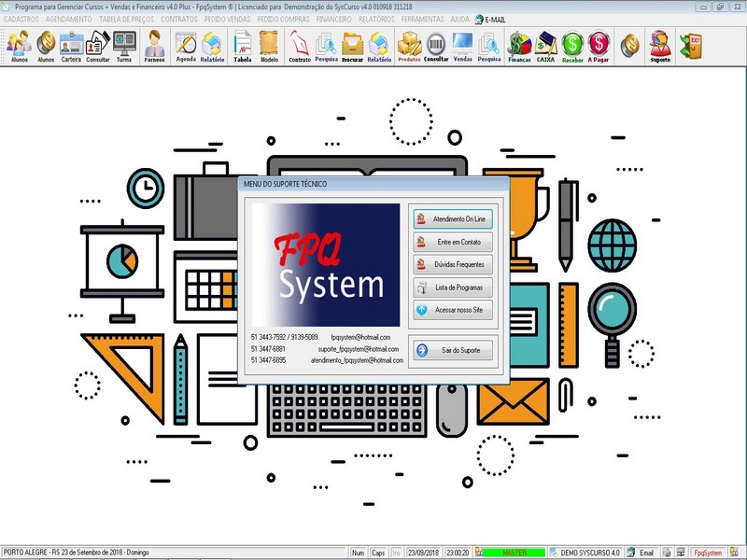Click the MENU DO SUPORTE TÉCNICO title bar

(x=374, y=184)
